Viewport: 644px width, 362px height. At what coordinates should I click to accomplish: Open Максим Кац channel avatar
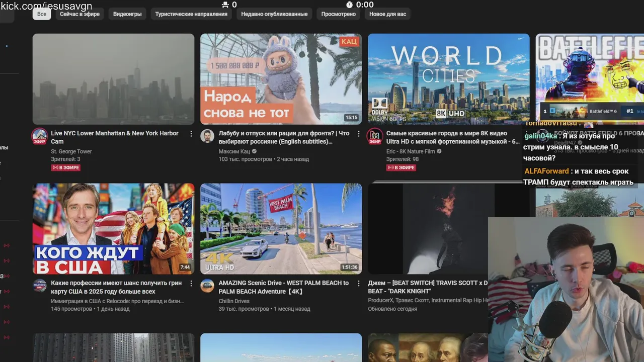click(207, 136)
